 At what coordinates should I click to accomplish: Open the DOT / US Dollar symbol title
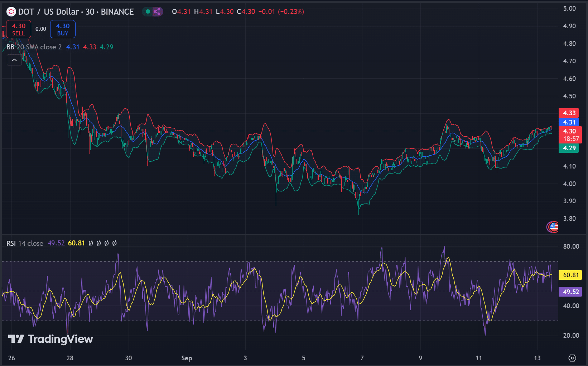pyautogui.click(x=76, y=12)
